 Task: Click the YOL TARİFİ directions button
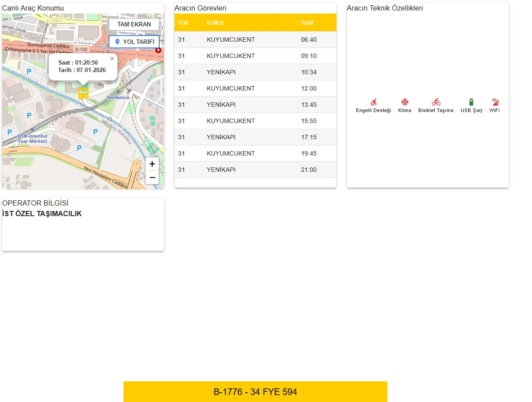click(134, 42)
